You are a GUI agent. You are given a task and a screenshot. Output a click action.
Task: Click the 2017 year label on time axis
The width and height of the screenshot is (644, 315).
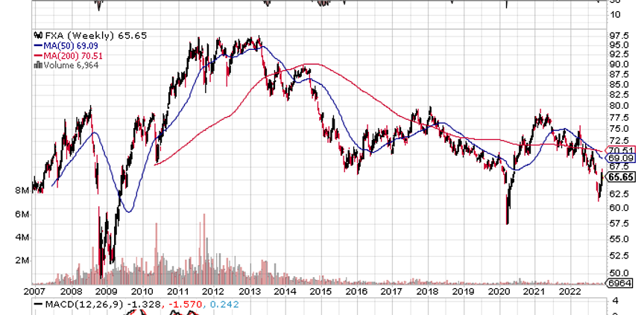[392, 291]
